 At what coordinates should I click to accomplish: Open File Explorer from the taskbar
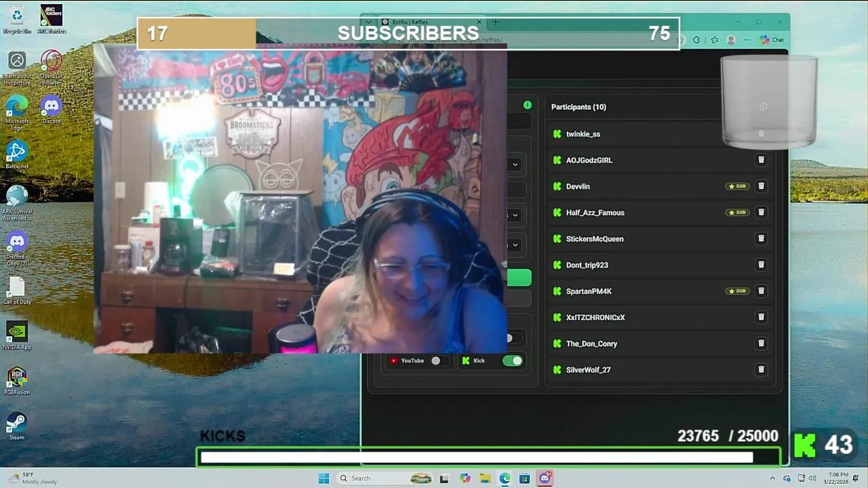485,479
